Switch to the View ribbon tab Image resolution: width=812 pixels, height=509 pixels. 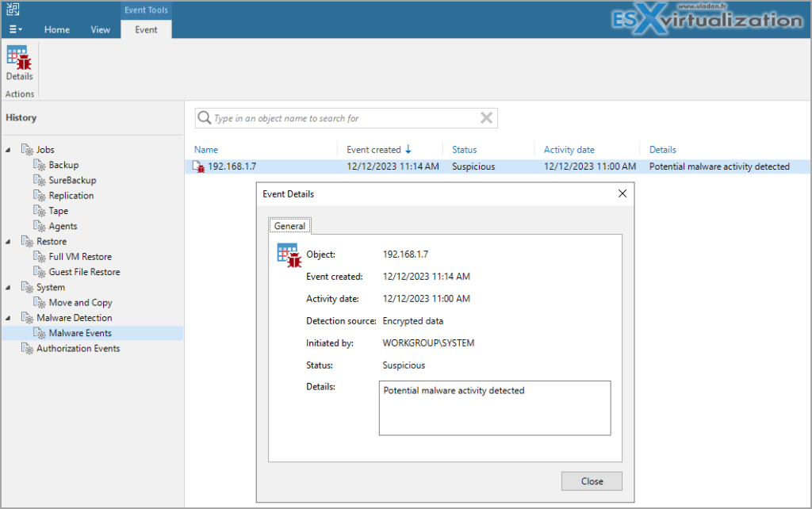[100, 29]
